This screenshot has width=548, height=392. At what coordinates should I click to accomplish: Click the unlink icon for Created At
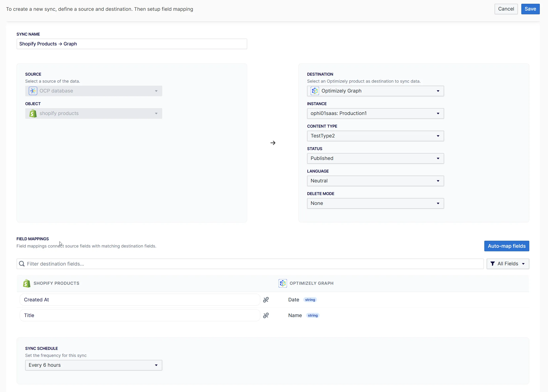coord(266,300)
